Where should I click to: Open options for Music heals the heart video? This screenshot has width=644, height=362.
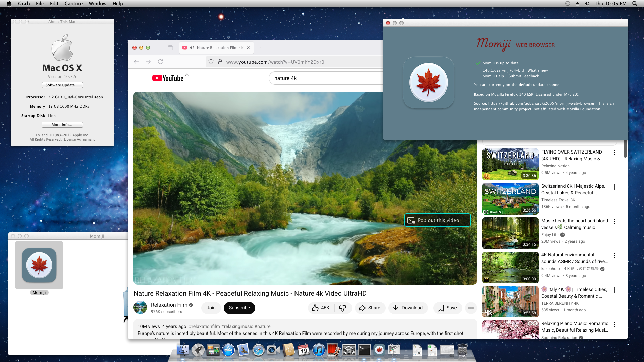[614, 221]
